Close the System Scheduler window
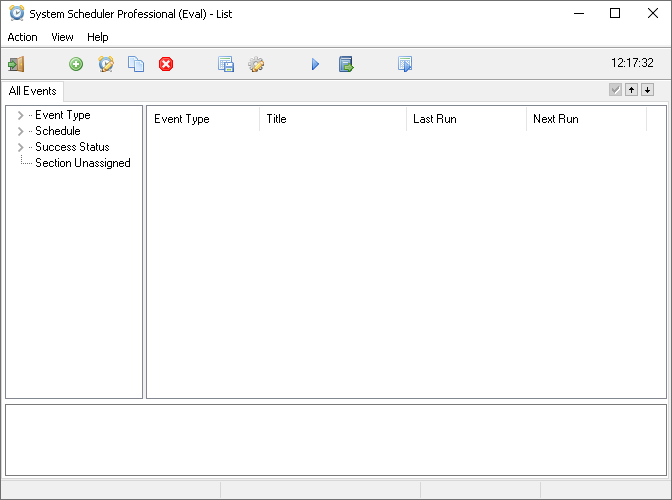This screenshot has width=672, height=500. pyautogui.click(x=653, y=14)
